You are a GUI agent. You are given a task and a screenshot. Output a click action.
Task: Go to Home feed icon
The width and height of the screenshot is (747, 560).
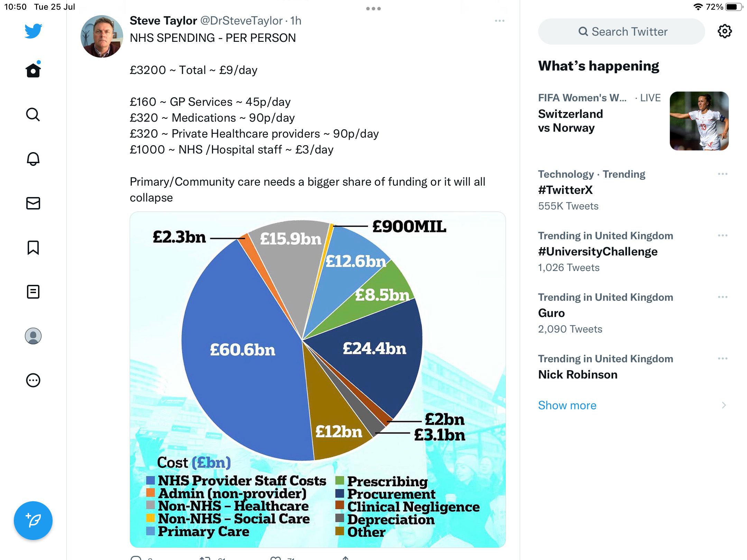point(33,70)
